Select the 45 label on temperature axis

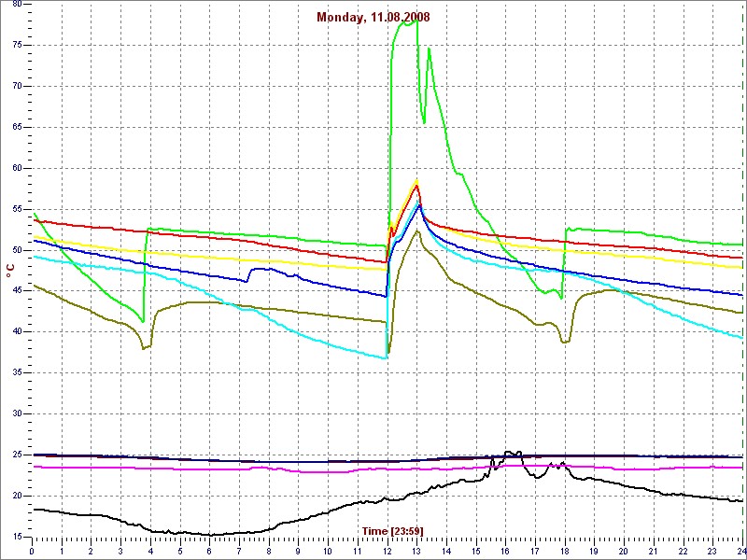pyautogui.click(x=17, y=291)
